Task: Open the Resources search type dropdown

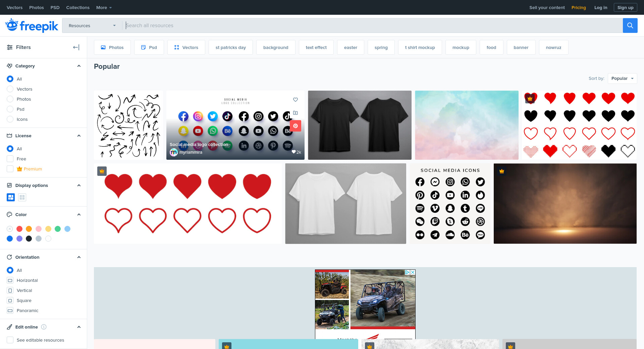Action: pyautogui.click(x=92, y=26)
